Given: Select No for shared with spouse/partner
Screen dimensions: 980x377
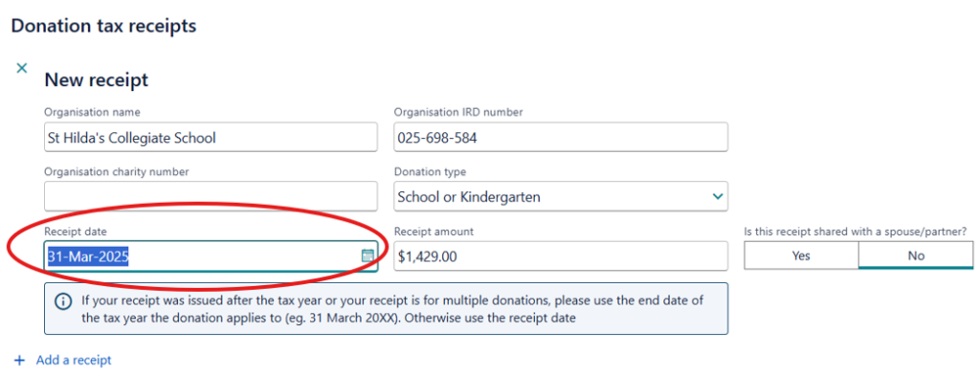Looking at the screenshot, I should pyautogui.click(x=916, y=255).
